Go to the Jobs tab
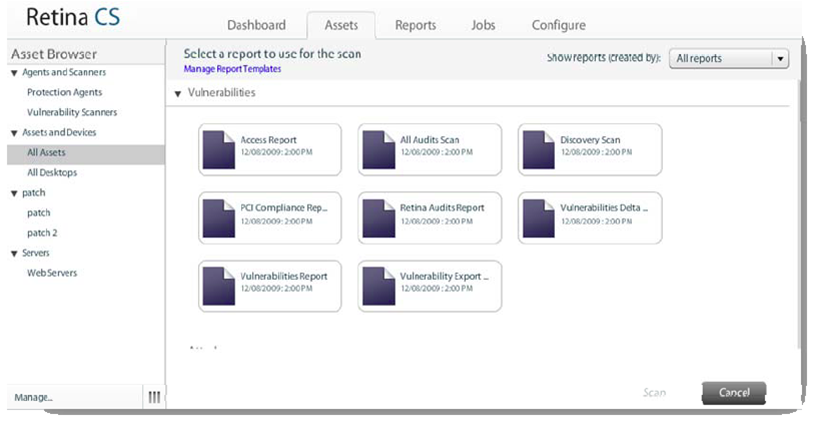Screen dimensions: 813x430 [x=483, y=25]
